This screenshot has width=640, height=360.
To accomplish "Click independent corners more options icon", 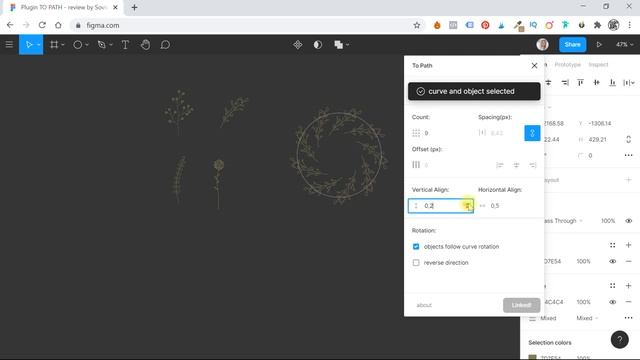I will [x=628, y=155].
